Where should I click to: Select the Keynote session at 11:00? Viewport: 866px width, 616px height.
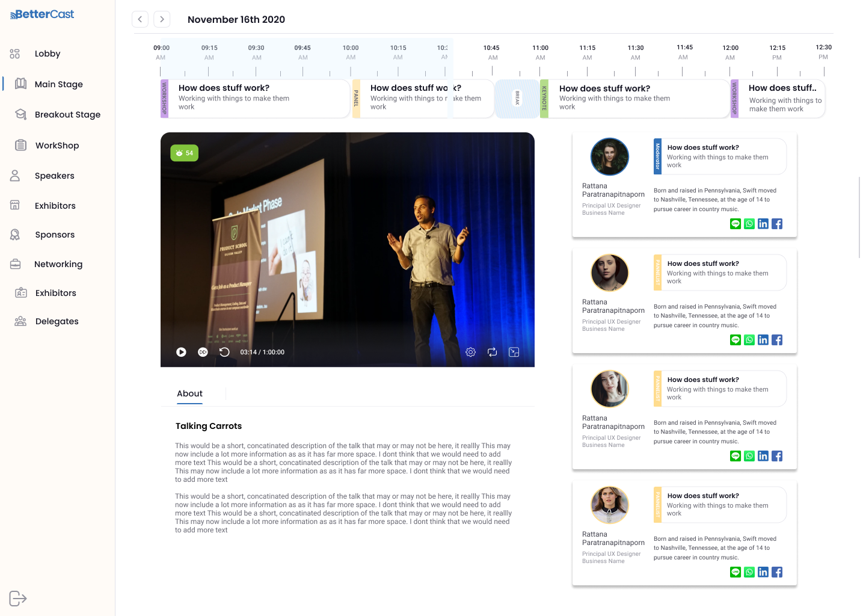634,99
